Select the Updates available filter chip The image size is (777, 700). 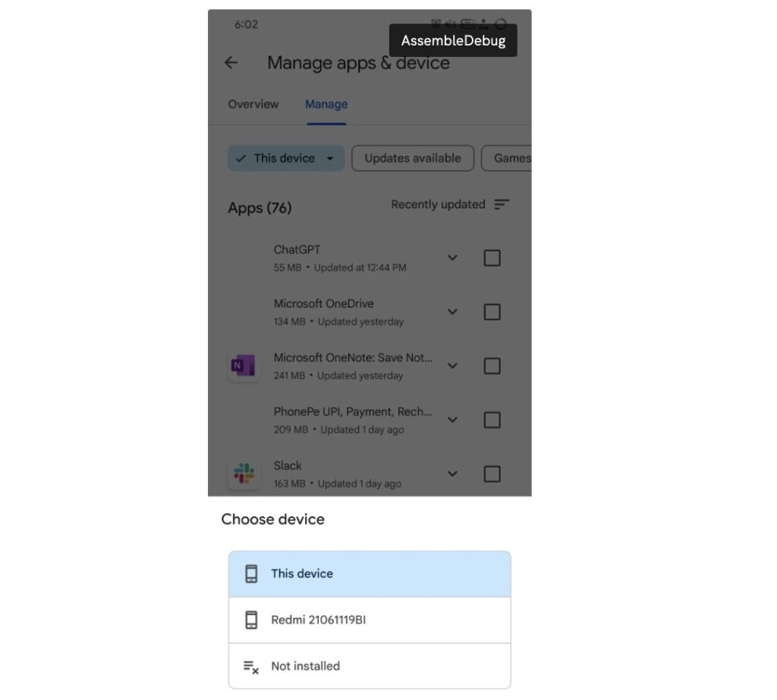coord(413,158)
